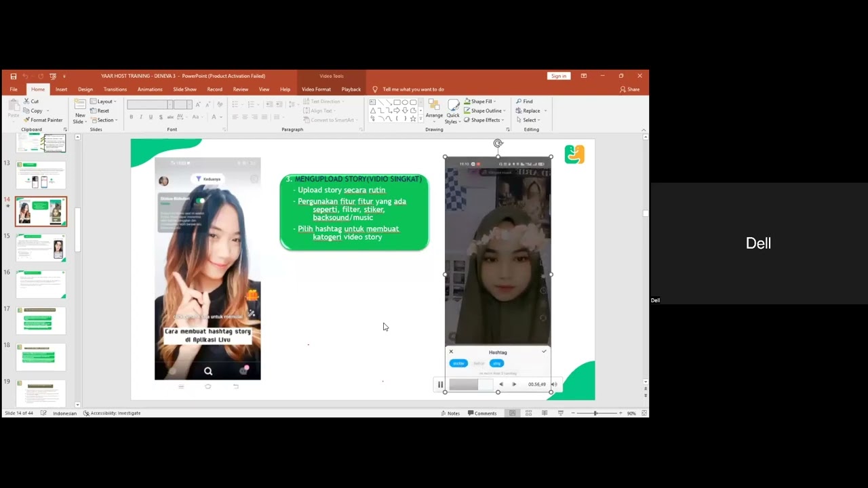Viewport: 868px width, 488px height.
Task: Click the zoom slider in status bar
Action: (597, 413)
